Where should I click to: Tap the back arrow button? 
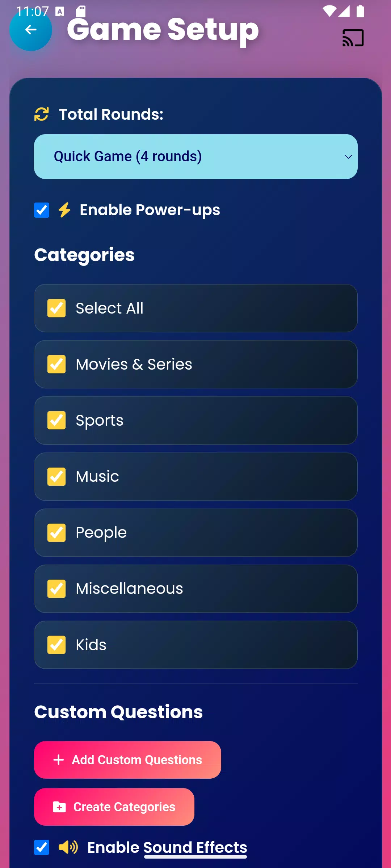(31, 30)
